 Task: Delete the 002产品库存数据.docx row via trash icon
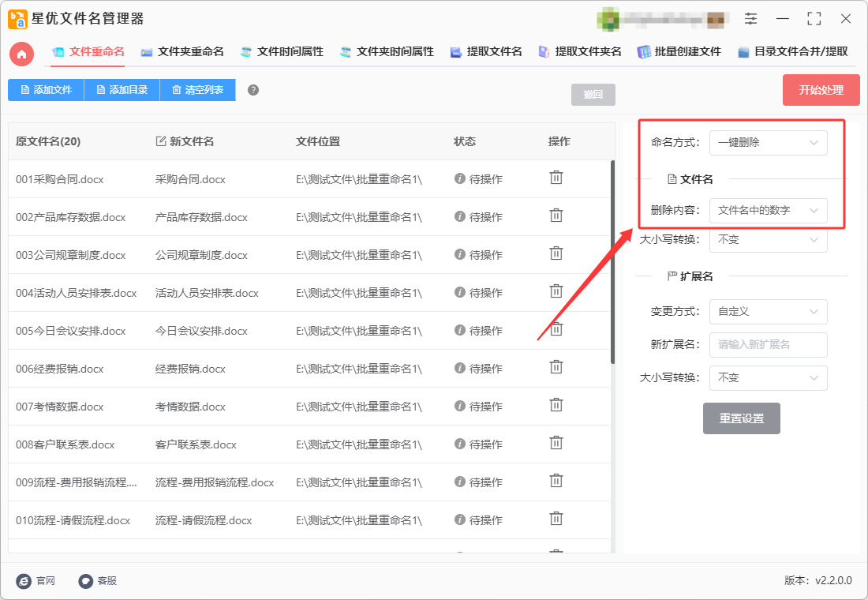point(556,216)
